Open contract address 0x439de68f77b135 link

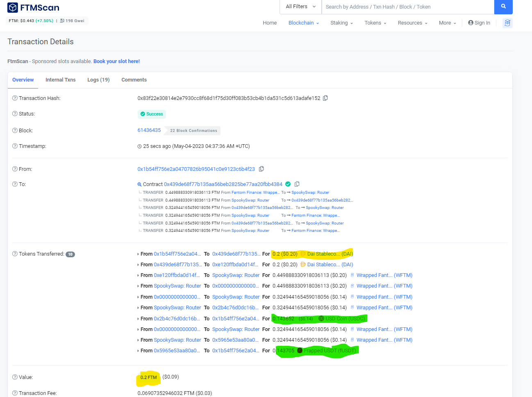[223, 184]
